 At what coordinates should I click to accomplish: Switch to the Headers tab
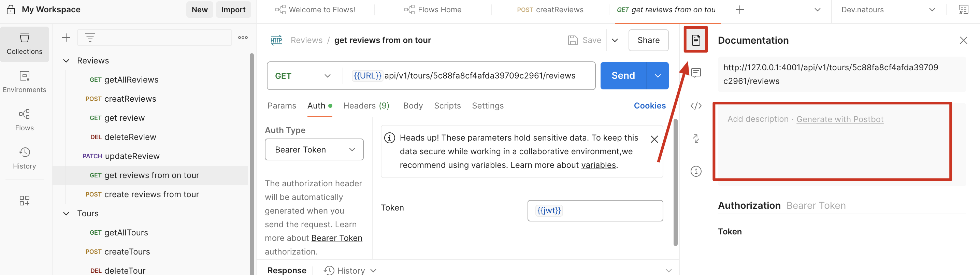coord(365,106)
